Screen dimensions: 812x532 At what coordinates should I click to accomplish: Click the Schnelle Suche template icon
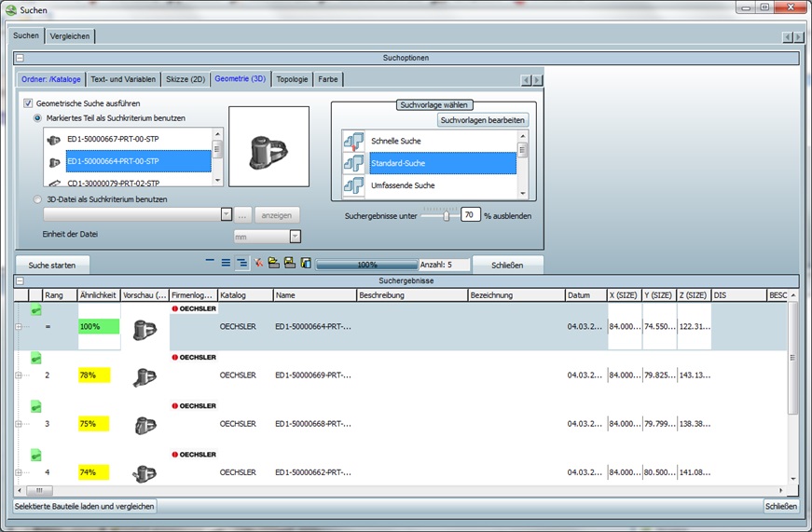point(354,141)
